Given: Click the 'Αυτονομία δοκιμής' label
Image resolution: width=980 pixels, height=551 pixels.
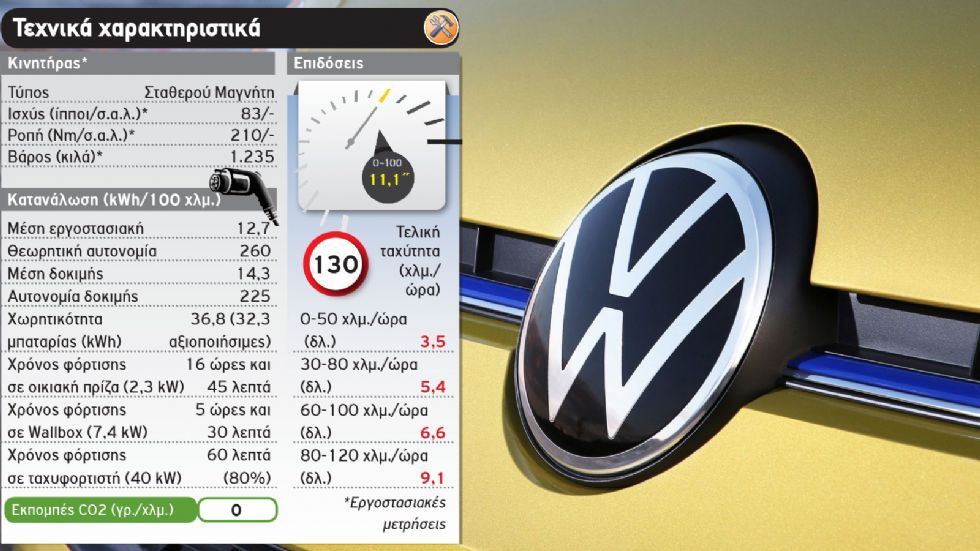Looking at the screenshot, I should point(72,296).
